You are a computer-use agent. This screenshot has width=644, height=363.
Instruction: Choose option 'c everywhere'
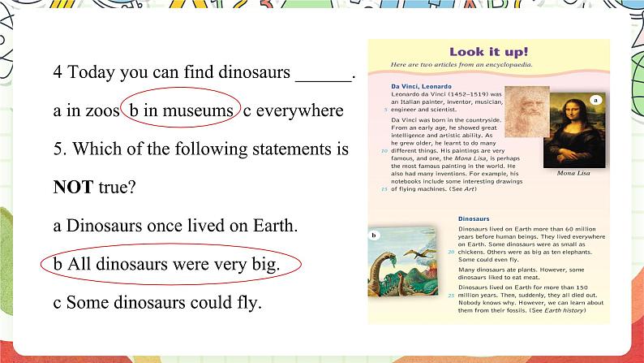point(294,110)
